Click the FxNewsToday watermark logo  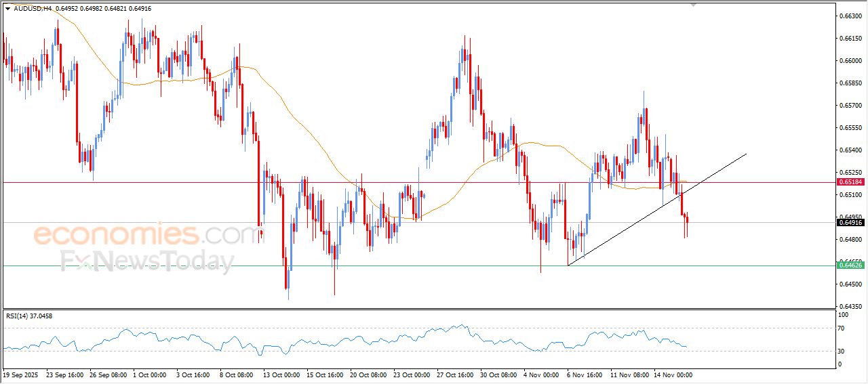[147, 261]
